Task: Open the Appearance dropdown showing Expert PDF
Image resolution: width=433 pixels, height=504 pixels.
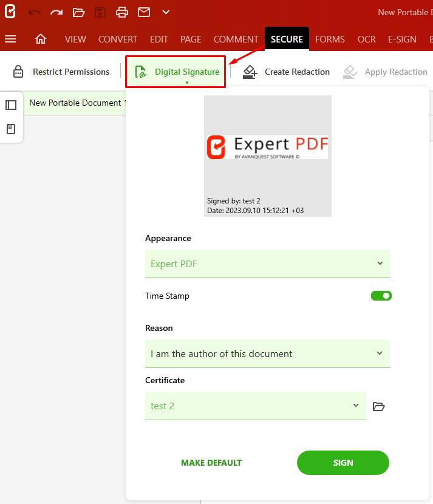Action: [268, 264]
